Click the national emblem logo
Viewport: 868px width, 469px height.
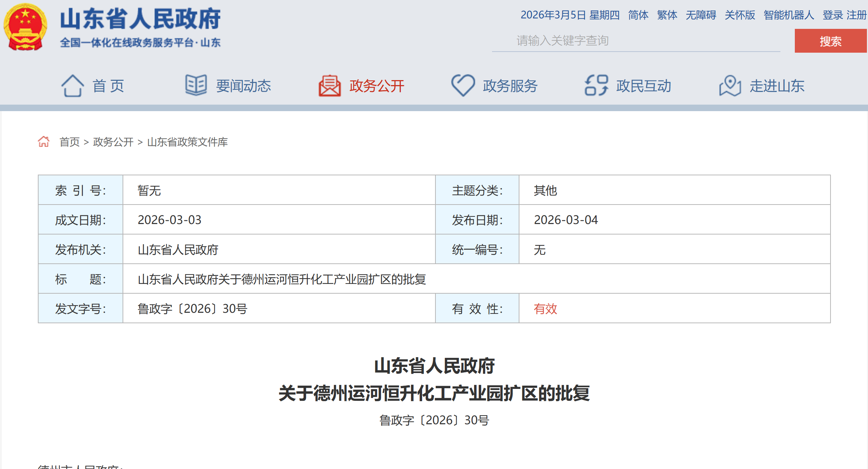25,27
